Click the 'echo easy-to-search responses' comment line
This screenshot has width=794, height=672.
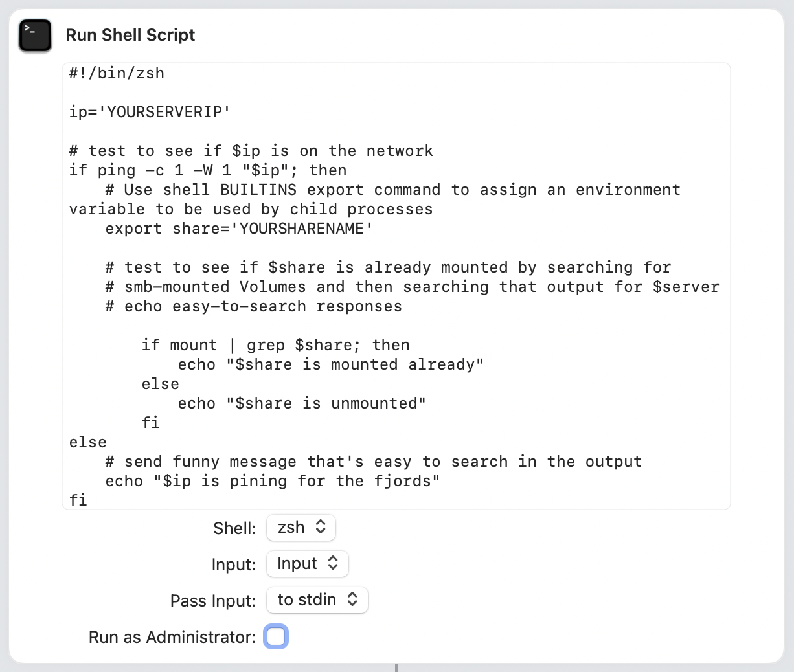254,306
